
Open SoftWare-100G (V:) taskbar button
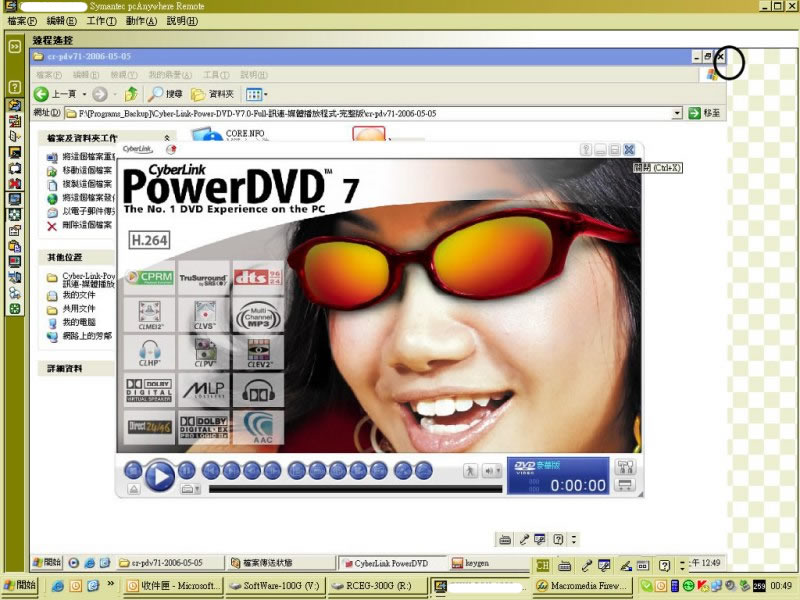pos(274,586)
